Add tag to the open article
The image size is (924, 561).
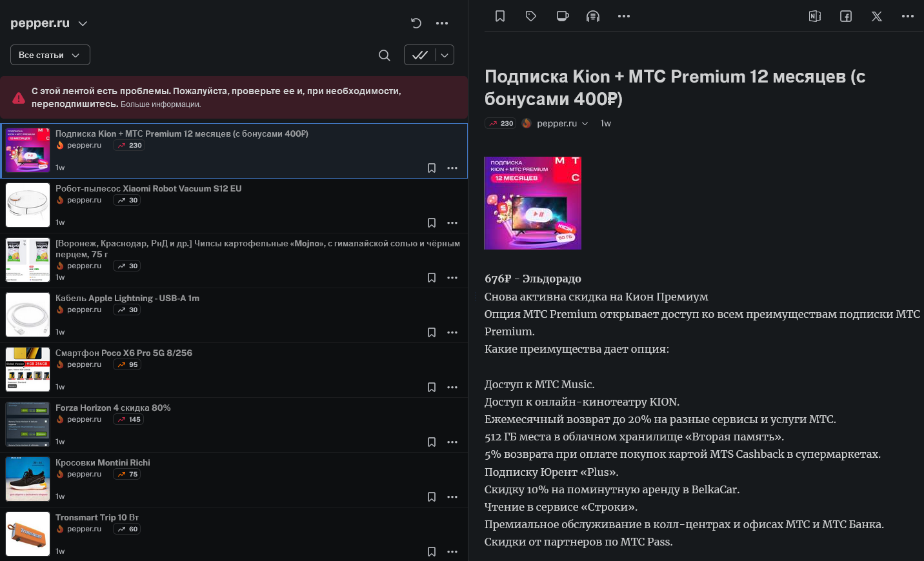click(531, 16)
